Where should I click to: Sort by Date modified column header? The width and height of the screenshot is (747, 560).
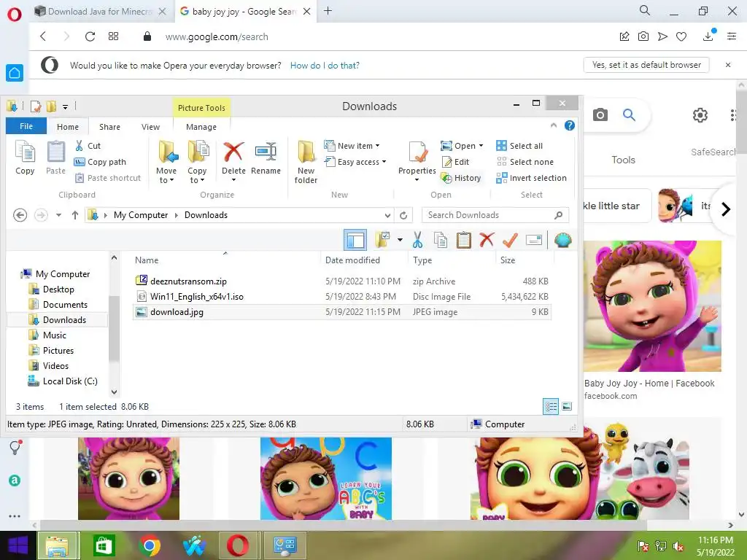click(x=352, y=260)
